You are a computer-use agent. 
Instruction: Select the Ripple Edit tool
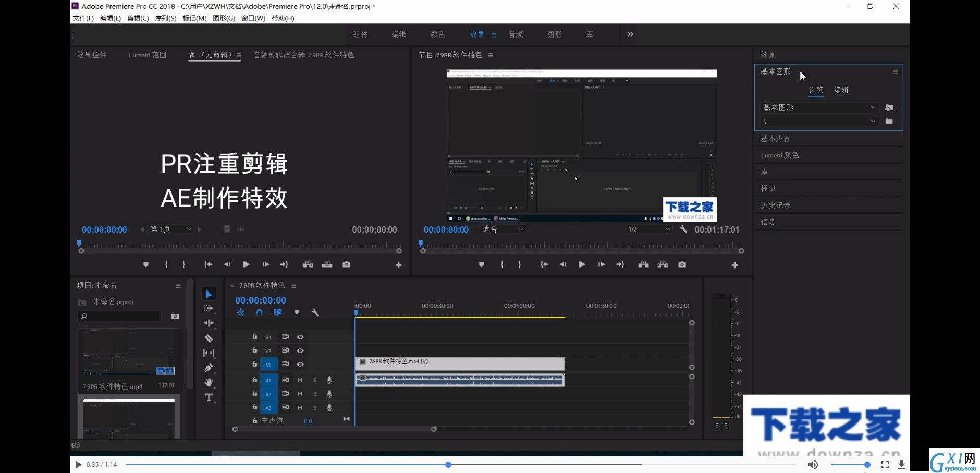click(209, 323)
